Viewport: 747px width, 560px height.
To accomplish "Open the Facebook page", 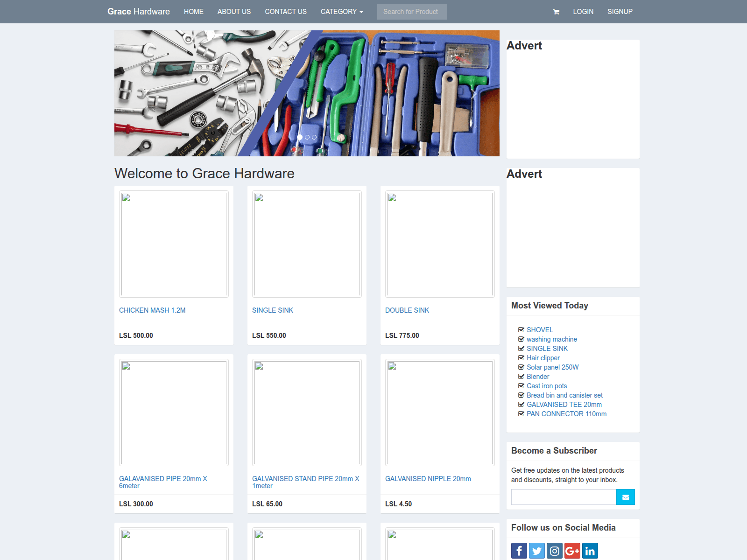I will click(519, 551).
